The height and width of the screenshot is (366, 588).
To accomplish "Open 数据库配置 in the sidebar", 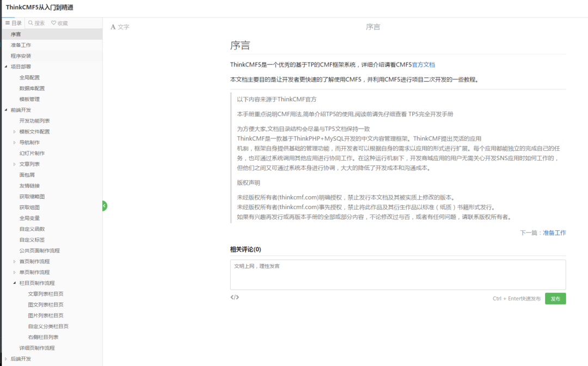I will tap(32, 88).
